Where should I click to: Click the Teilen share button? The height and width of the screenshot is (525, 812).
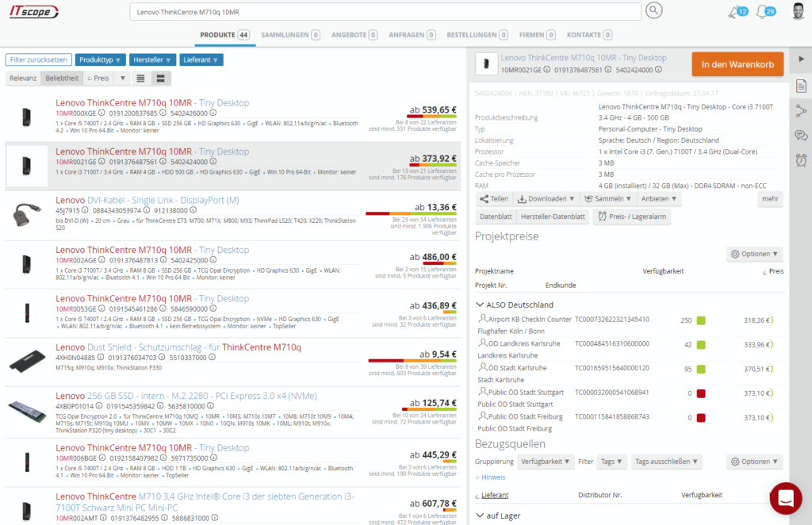pos(494,199)
